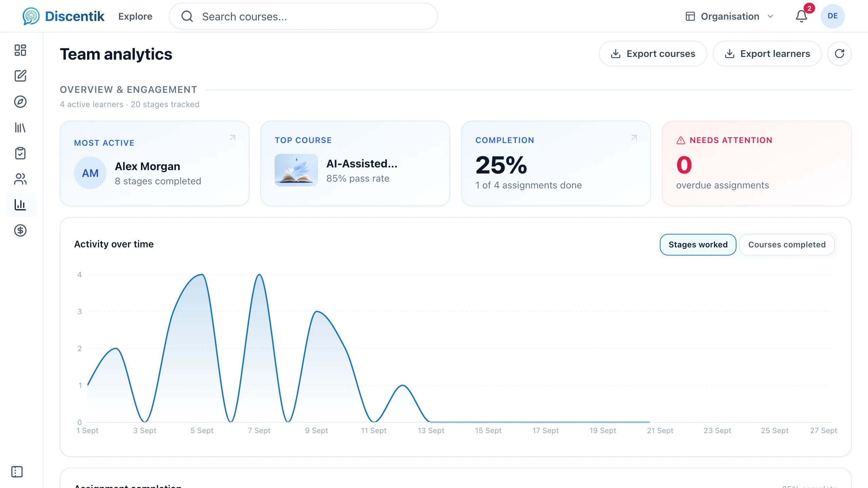868x488 pixels.
Task: Click the Needs Attention warning triangle icon
Action: tap(681, 140)
